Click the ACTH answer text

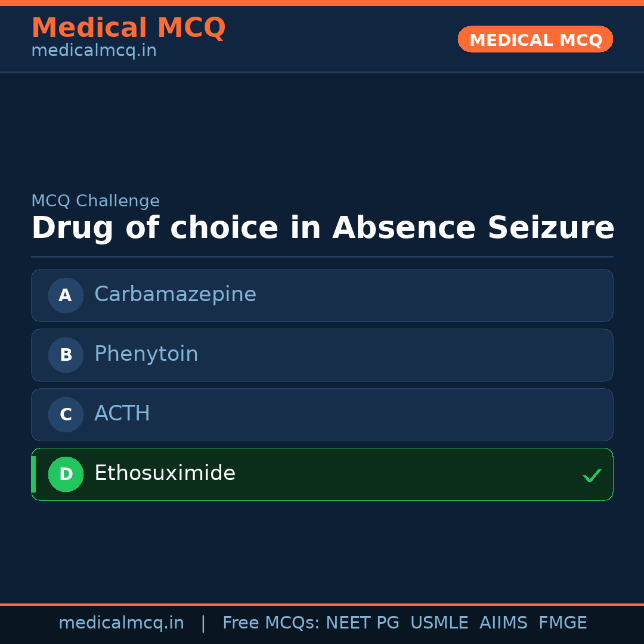122,414
